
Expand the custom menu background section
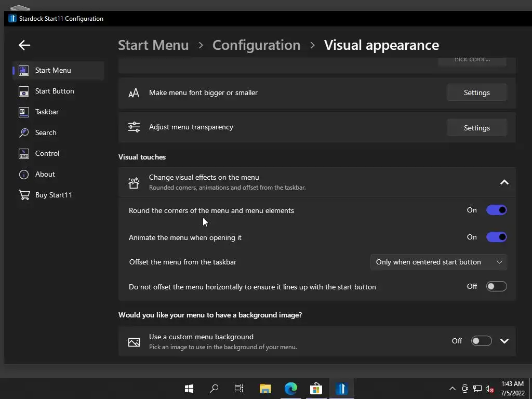(504, 341)
